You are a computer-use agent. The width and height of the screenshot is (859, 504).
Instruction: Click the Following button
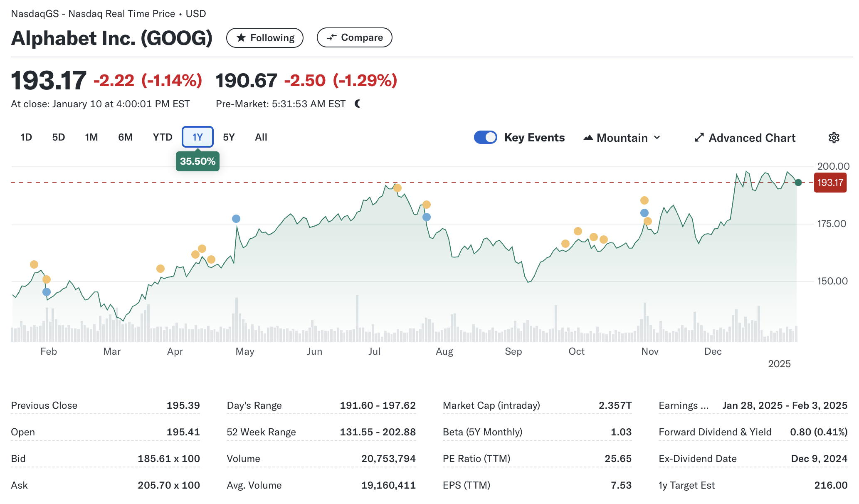point(265,38)
